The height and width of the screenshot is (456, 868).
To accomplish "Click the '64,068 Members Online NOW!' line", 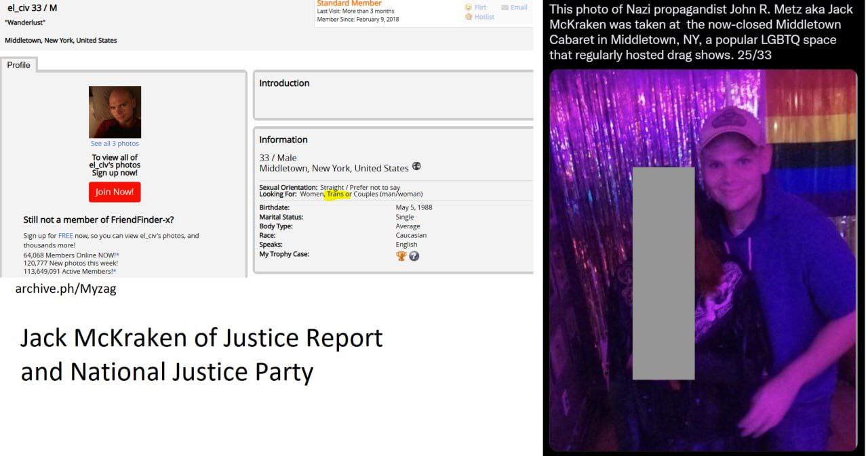I will coord(71,255).
